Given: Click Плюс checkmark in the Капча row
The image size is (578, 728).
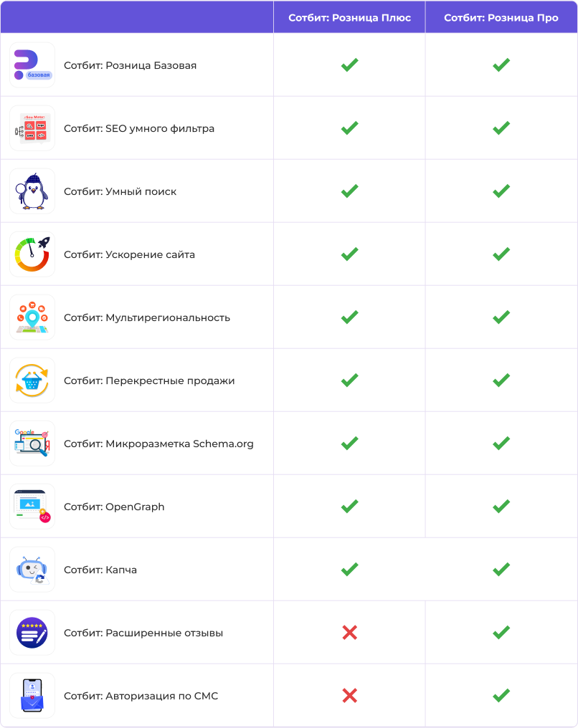Looking at the screenshot, I should pyautogui.click(x=349, y=569).
